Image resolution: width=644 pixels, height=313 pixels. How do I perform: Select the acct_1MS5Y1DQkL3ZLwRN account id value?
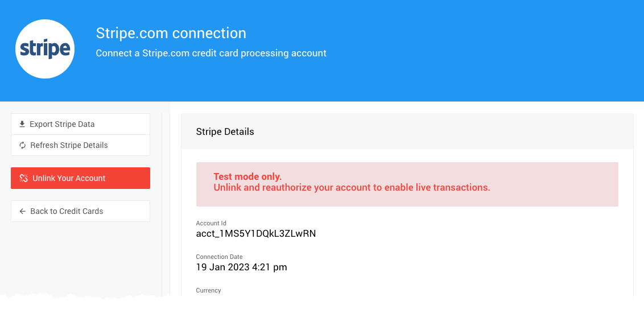tap(255, 233)
